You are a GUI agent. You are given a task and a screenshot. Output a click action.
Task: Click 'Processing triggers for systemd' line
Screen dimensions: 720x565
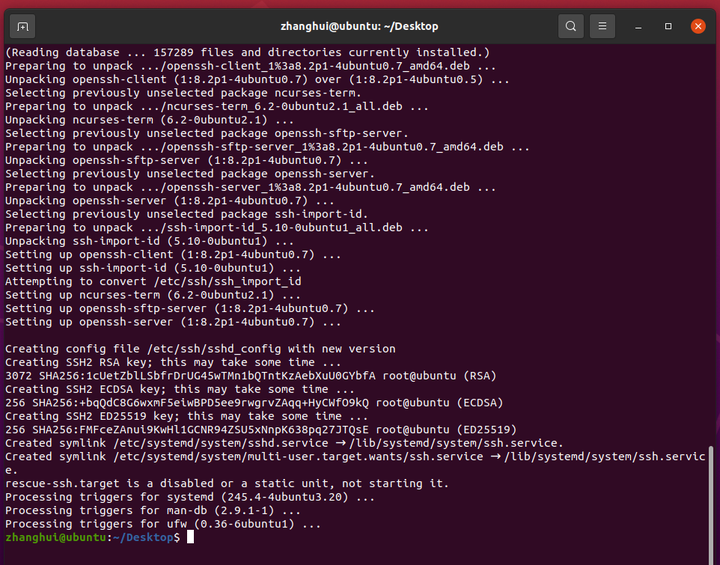tap(190, 497)
